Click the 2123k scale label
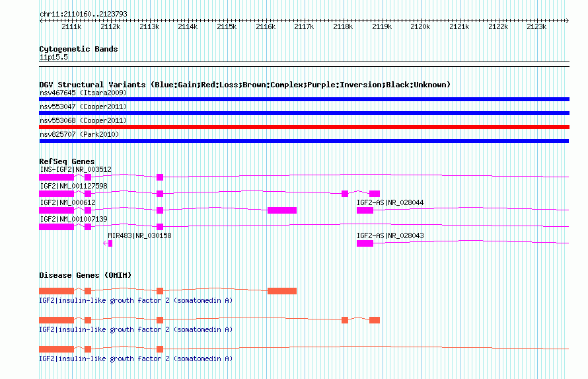 (x=536, y=26)
